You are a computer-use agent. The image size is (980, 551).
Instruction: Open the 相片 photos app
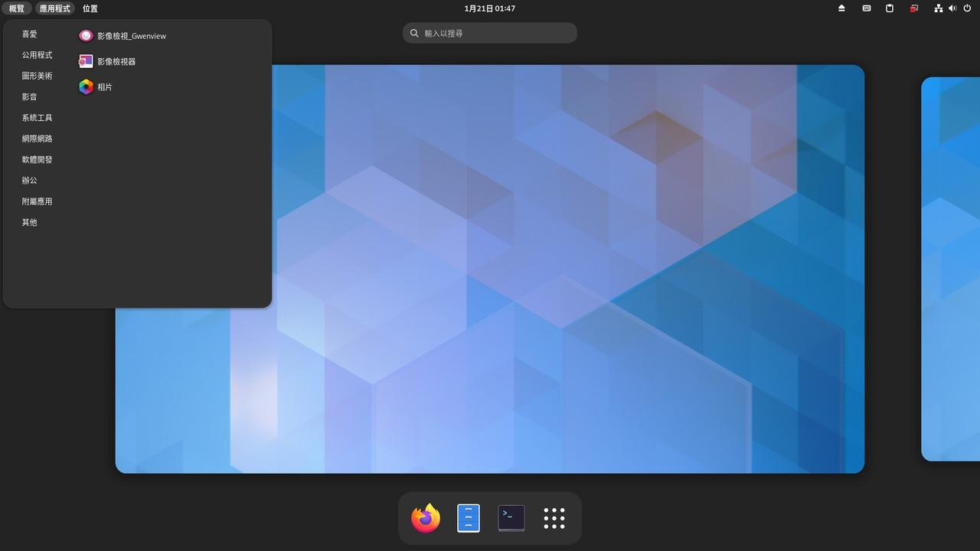tap(105, 86)
